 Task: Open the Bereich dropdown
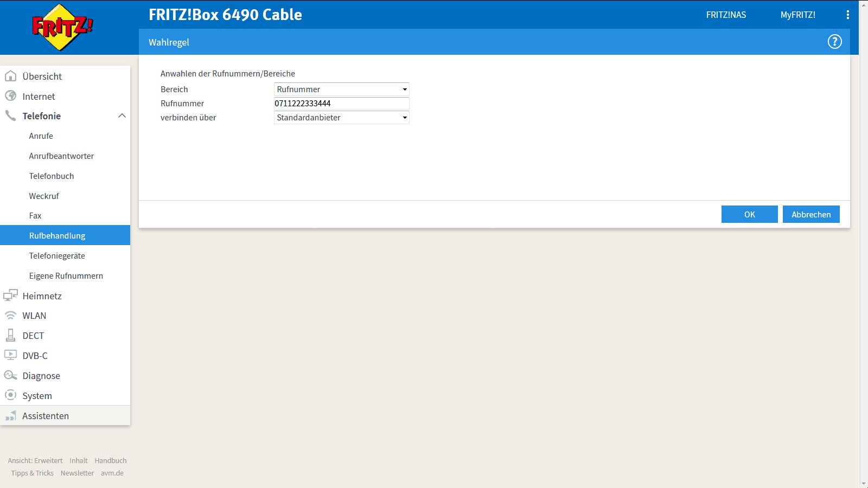click(x=342, y=89)
